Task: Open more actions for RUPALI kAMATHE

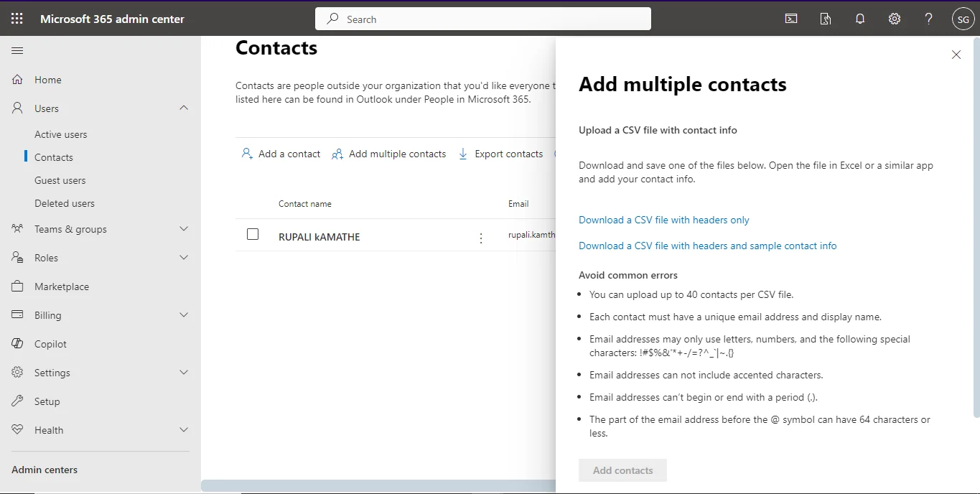Action: (481, 238)
